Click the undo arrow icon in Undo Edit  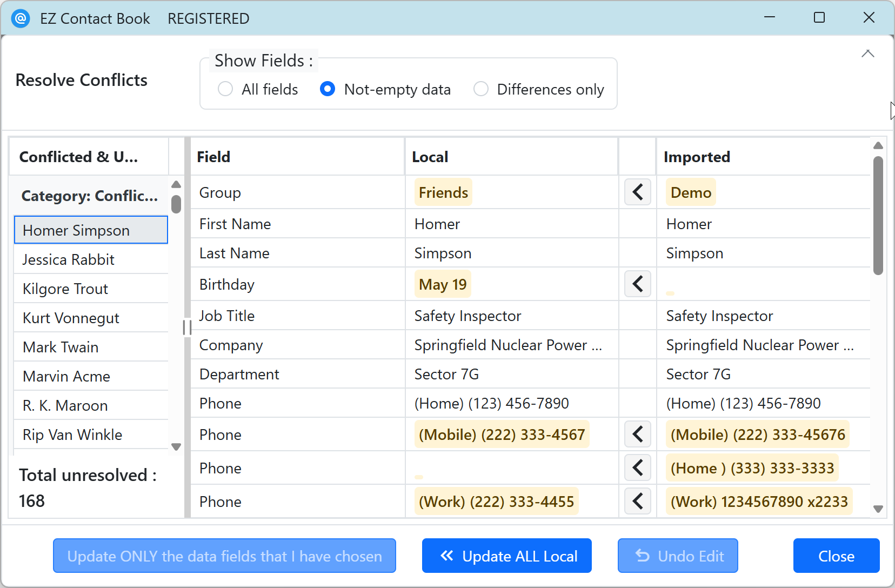point(643,556)
